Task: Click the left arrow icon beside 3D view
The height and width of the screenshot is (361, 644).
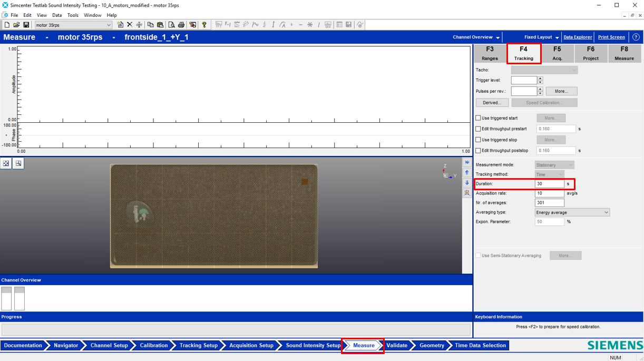Action: click(x=467, y=162)
